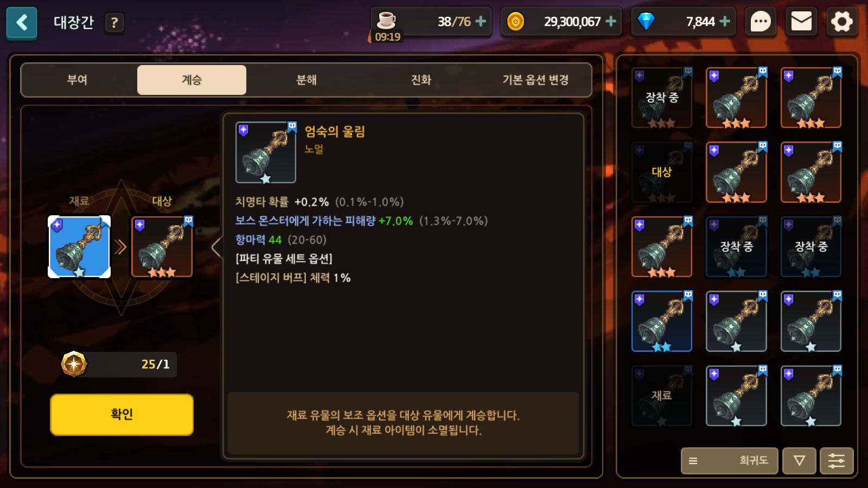Go back with the arrow button
Viewport: 868px width, 488px height.
pos(22,23)
